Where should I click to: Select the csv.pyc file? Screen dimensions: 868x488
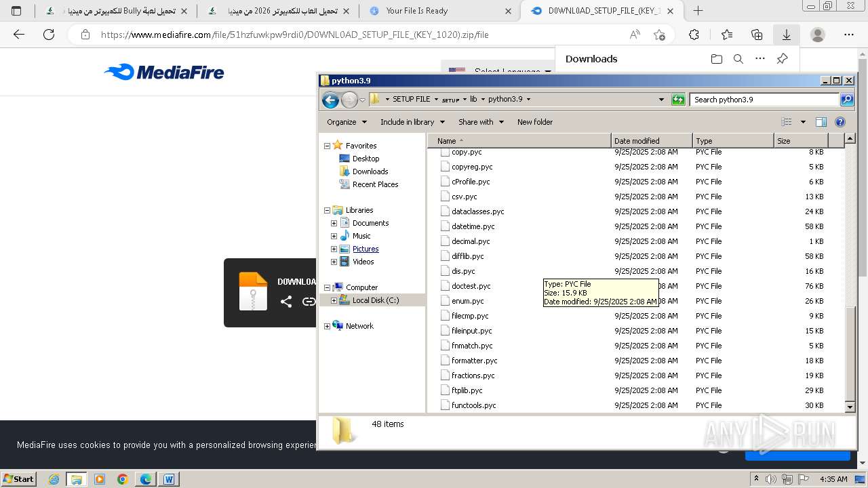click(464, 197)
